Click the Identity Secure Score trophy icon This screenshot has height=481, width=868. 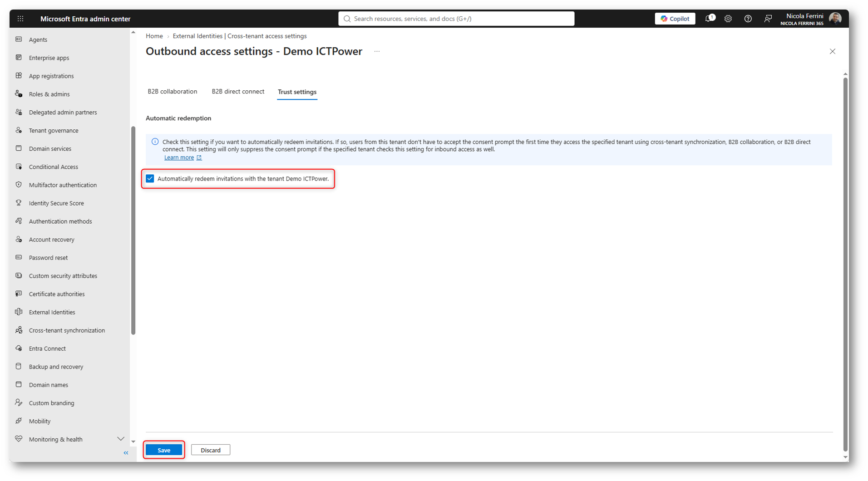tap(19, 203)
